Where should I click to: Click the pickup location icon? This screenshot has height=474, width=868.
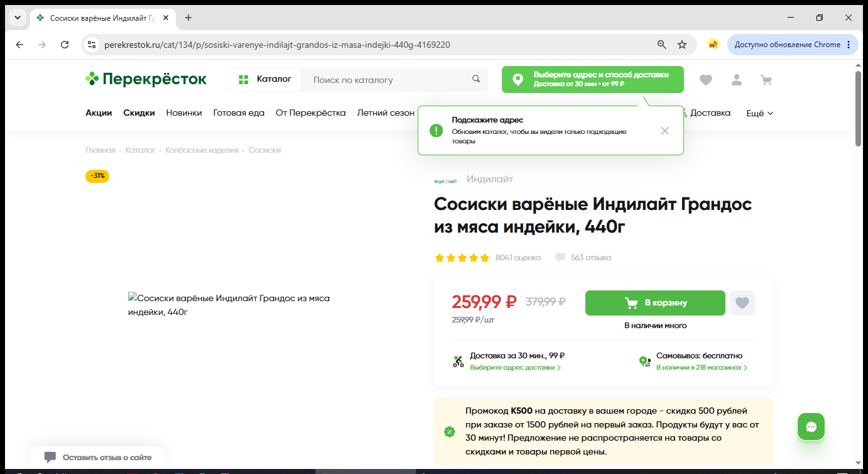(x=644, y=361)
